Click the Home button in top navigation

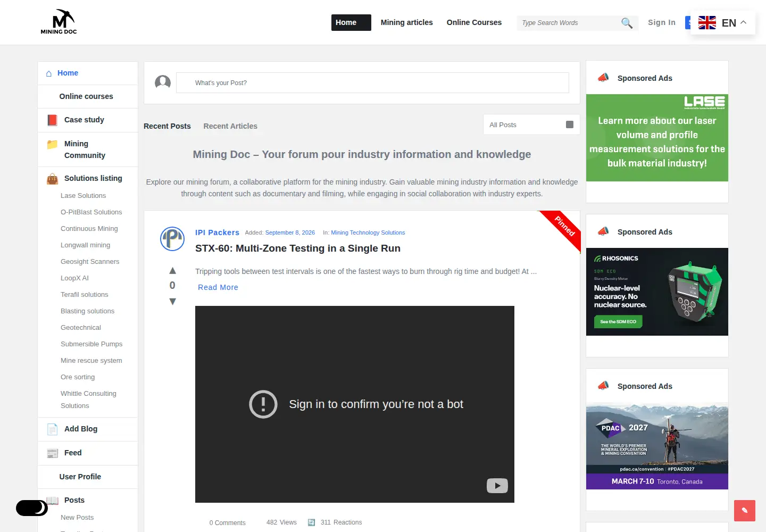[x=351, y=22]
